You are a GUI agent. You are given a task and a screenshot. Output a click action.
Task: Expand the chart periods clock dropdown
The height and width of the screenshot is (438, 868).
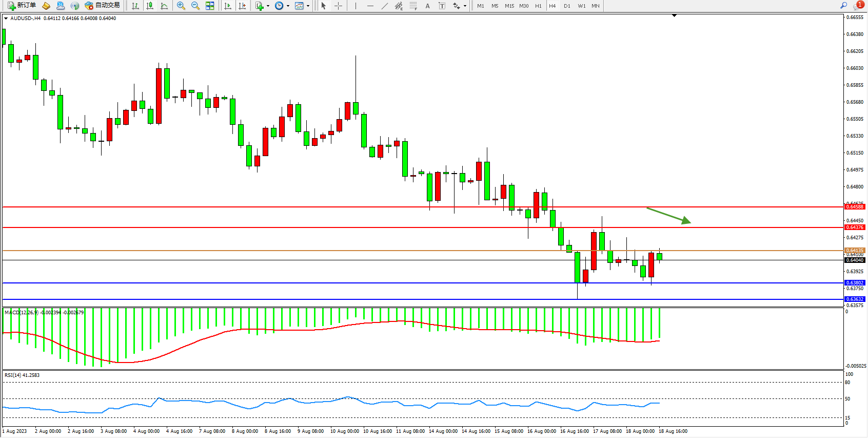[x=288, y=6]
